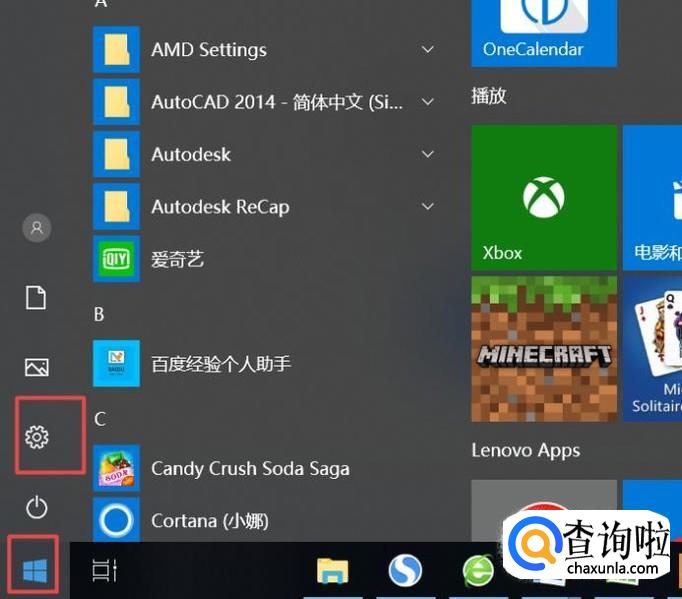682x599 pixels.
Task: Expand the AMD Settings chevron
Action: (x=428, y=50)
